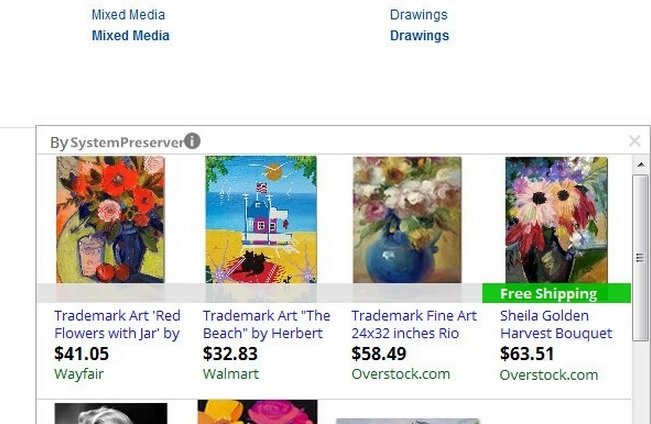This screenshot has width=651, height=424.
Task: Open Trademark Art "The Beach" by Herbert title
Action: 267,324
